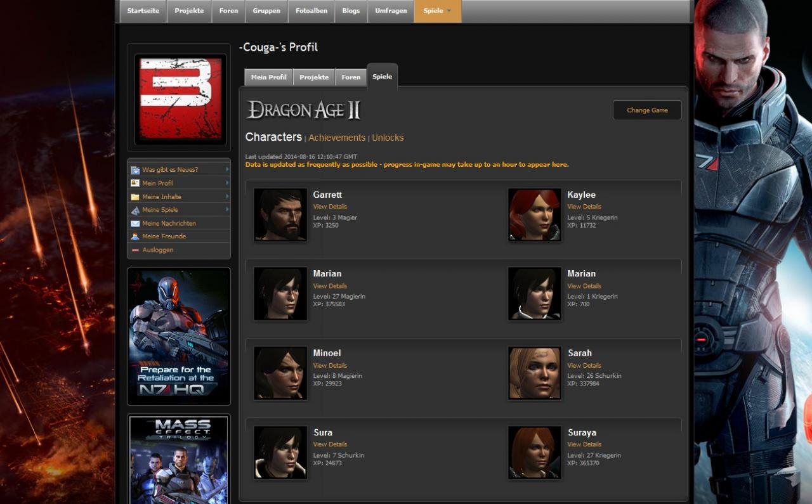Click Minoel's character portrait
Screen dimensions: 812x504
pos(280,373)
